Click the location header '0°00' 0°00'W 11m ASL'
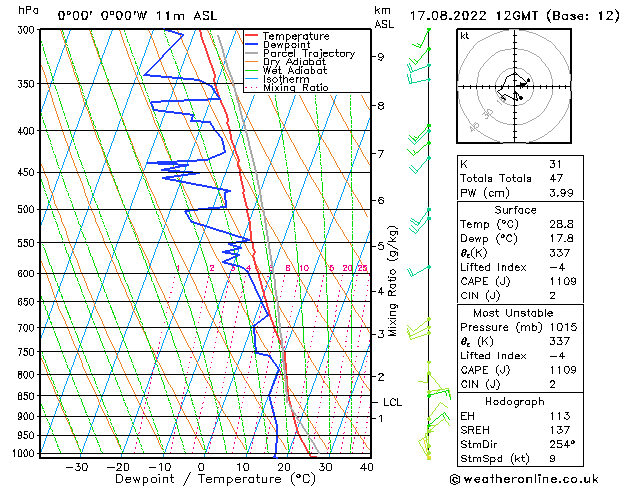 pos(137,16)
